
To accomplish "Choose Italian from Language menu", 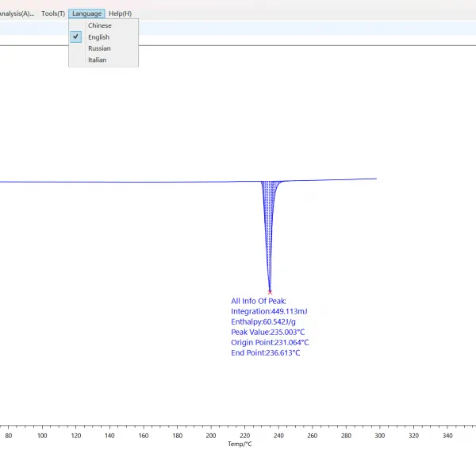I will click(103, 60).
